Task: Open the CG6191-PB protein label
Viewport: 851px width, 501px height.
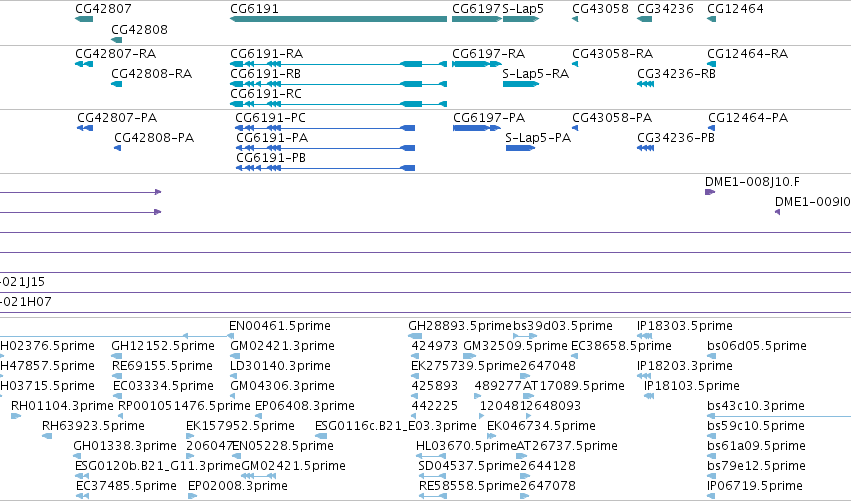Action: [271, 158]
